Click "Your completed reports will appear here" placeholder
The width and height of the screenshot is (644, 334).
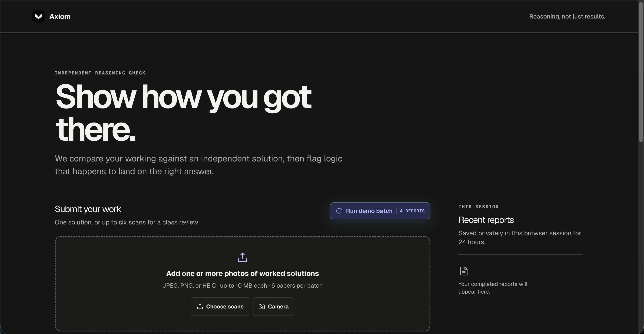click(x=493, y=288)
